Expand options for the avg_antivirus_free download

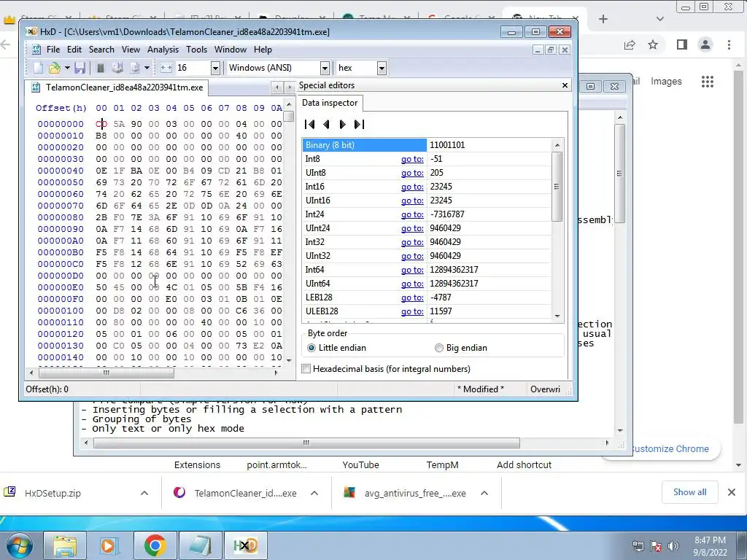tap(484, 493)
